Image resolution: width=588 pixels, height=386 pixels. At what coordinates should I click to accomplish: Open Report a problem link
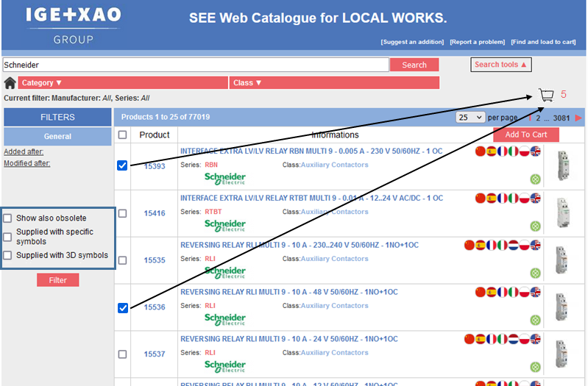click(478, 42)
